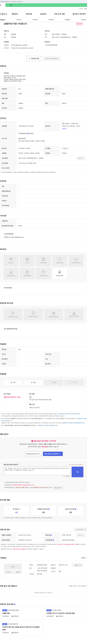This screenshot has height=644, width=87.
Task: Click the blue 전송 button
Action: coord(77,472)
